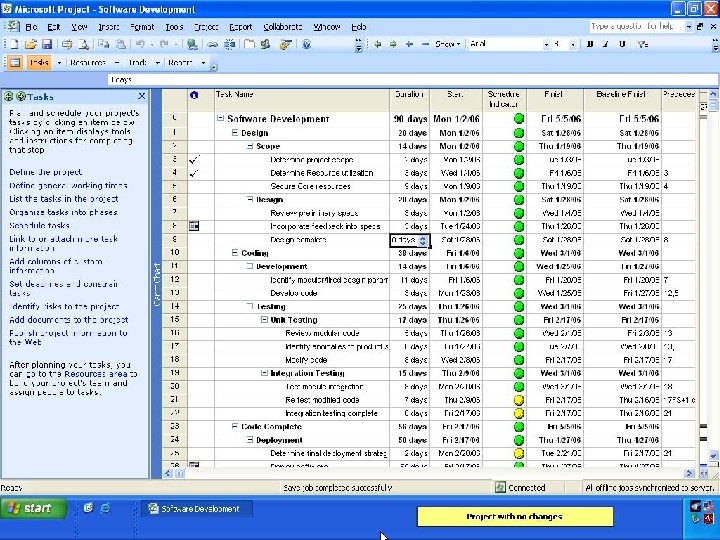This screenshot has height=540, width=720.
Task: Click the Help question mark icon
Action: click(307, 45)
